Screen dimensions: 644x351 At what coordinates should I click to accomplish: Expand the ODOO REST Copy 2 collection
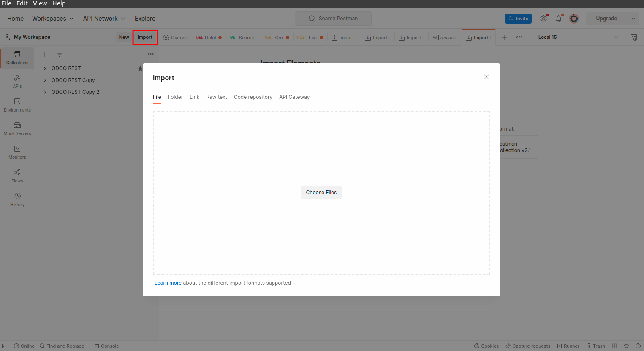point(45,92)
